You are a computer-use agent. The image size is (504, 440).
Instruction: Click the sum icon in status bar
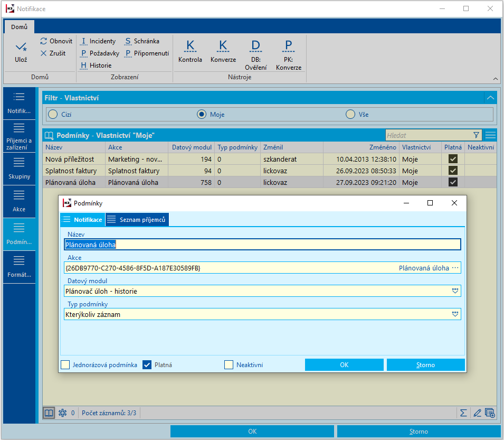(463, 413)
